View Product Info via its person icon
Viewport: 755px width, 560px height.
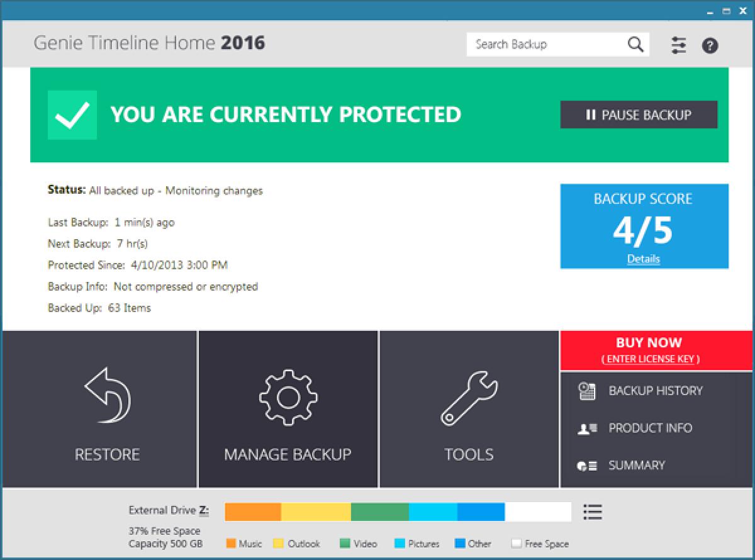click(586, 428)
